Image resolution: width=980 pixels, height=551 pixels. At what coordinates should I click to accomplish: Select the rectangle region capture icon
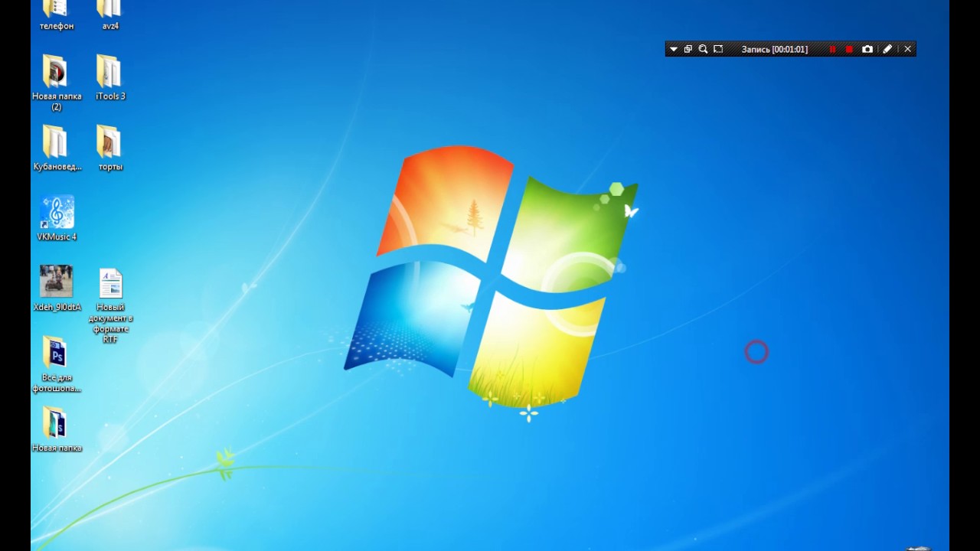click(x=718, y=49)
